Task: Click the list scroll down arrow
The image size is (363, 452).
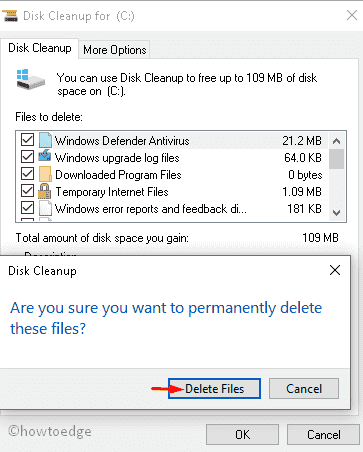Action: [x=336, y=213]
